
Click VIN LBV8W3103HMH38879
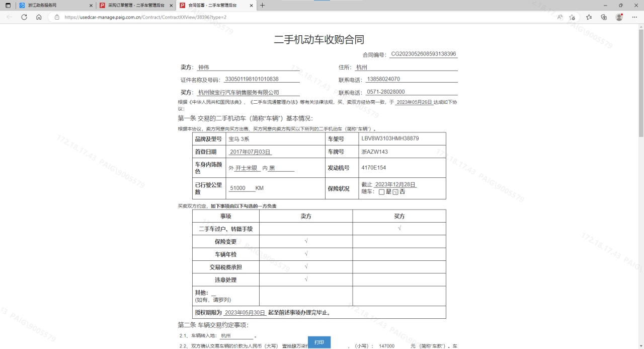pos(390,138)
